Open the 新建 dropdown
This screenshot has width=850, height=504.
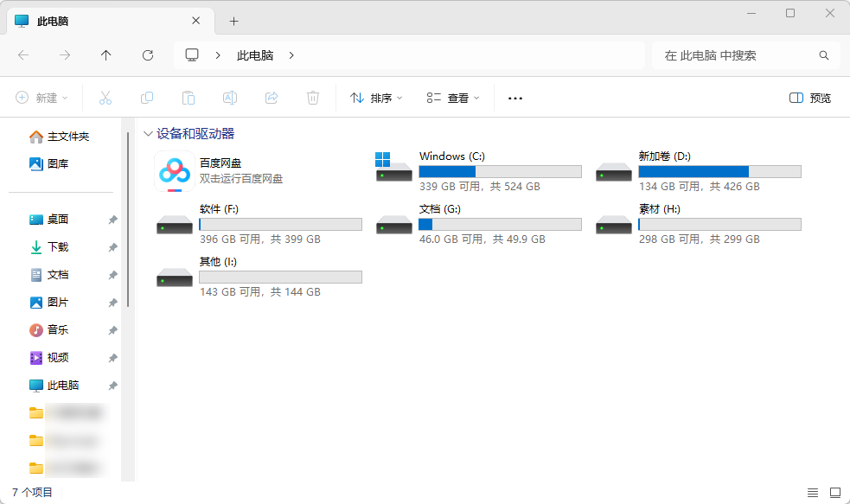coord(42,98)
